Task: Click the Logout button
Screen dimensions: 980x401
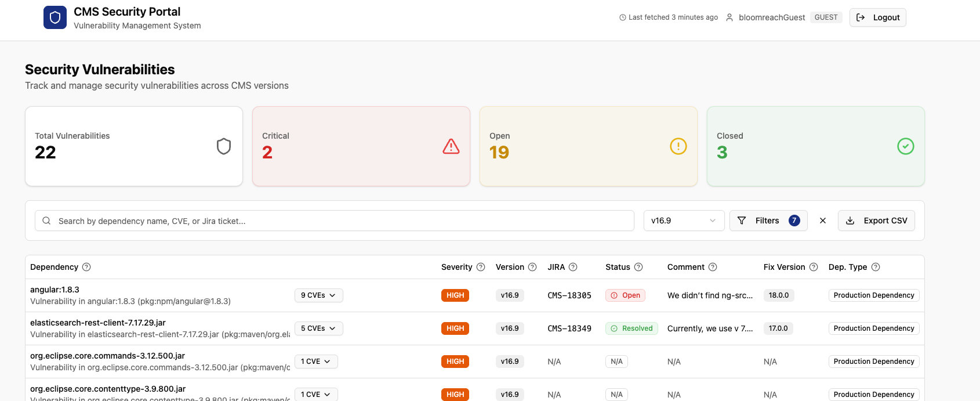Action: (x=877, y=17)
